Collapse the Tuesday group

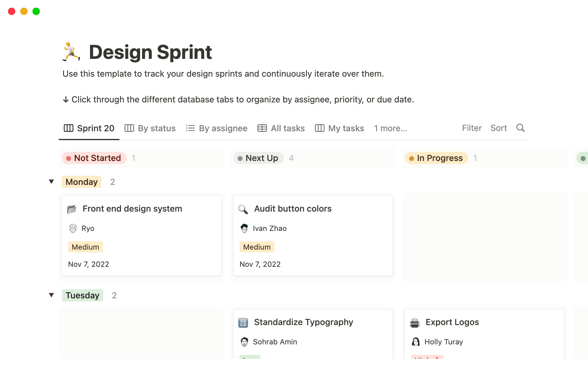(x=51, y=295)
